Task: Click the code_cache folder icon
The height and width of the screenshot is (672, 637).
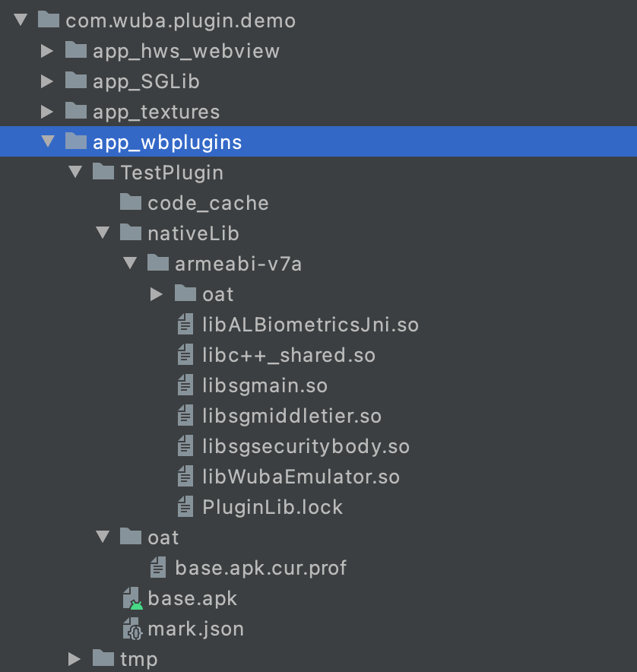Action: 131,203
